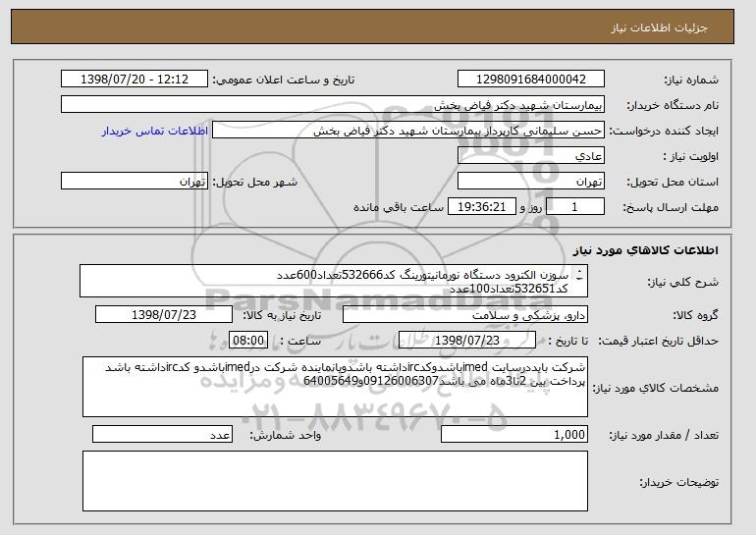Click the نام دستگاه خریدار label
The height and width of the screenshot is (535, 756).
(673, 106)
